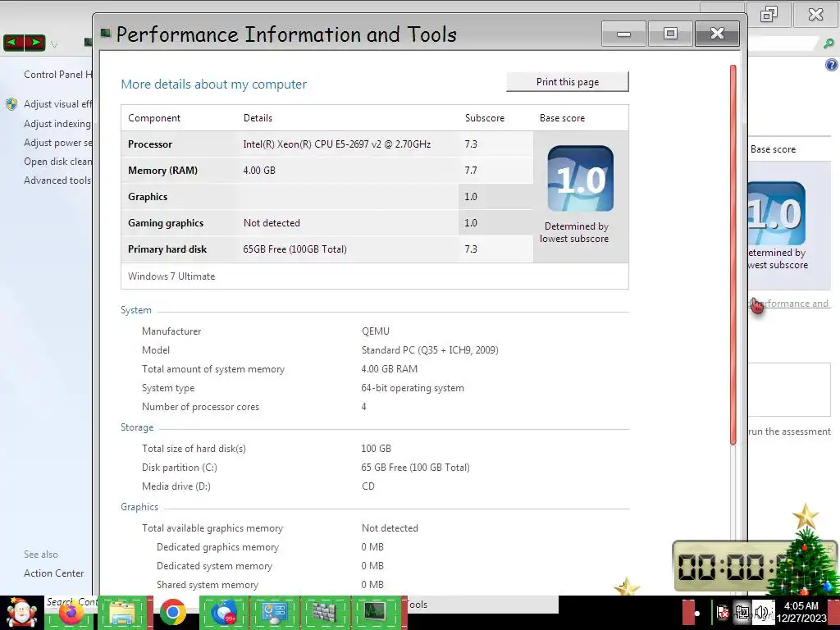840x630 pixels.
Task: Open the Control Panel Home link
Action: [x=58, y=75]
